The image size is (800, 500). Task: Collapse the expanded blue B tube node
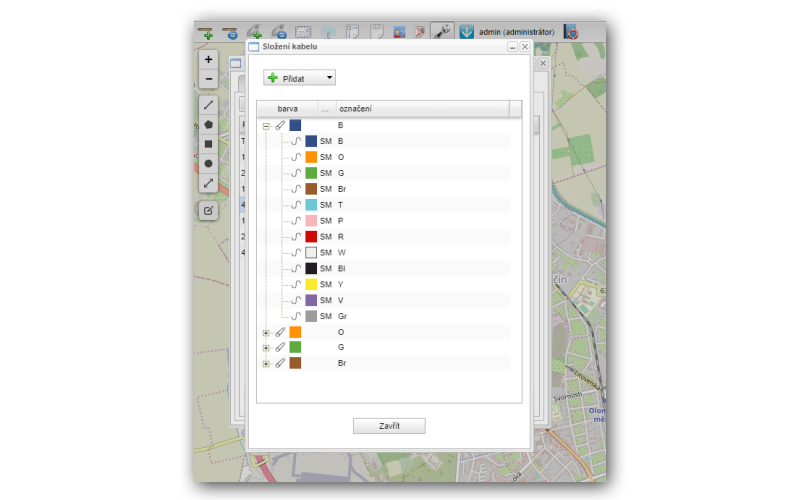click(266, 125)
